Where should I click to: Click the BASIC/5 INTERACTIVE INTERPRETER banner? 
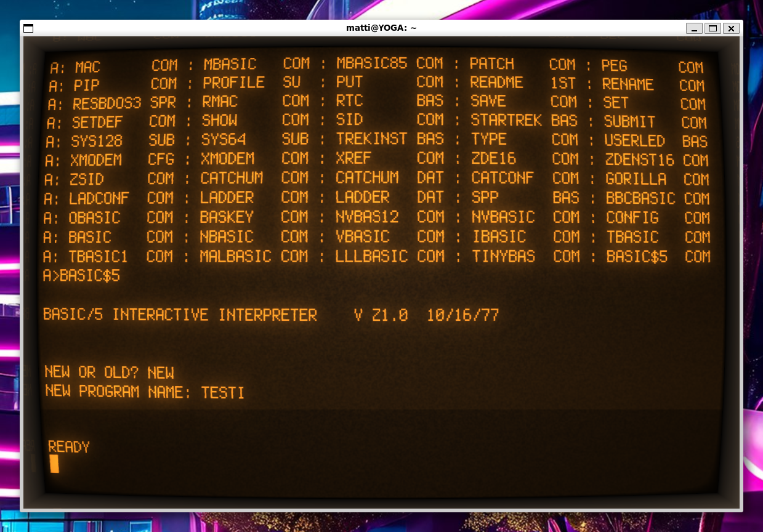pos(180,315)
